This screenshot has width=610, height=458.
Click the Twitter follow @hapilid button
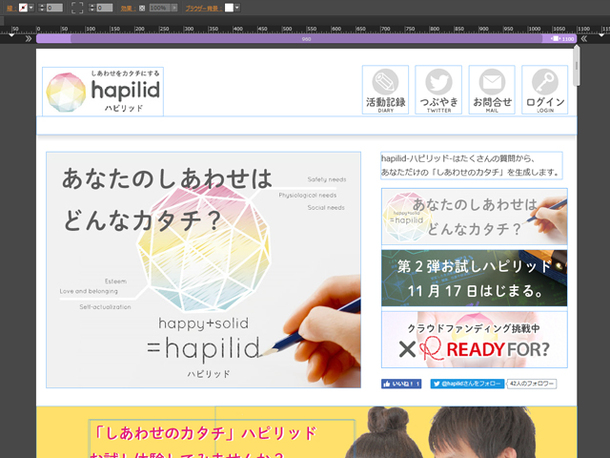point(466,383)
